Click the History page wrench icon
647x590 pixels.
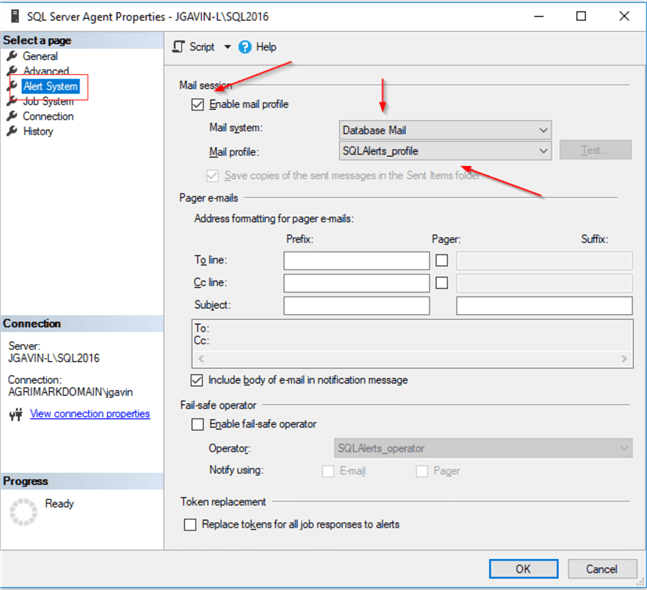(x=12, y=131)
